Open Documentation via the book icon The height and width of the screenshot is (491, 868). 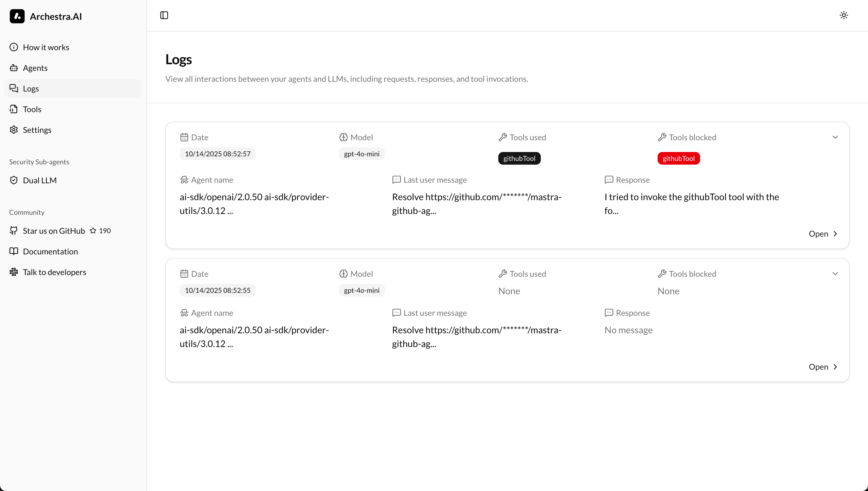click(x=14, y=251)
